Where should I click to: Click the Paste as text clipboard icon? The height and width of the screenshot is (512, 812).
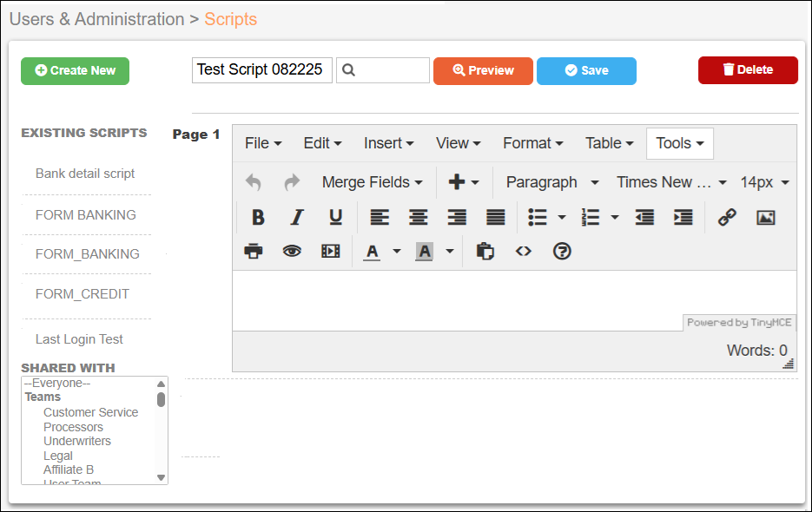(485, 252)
